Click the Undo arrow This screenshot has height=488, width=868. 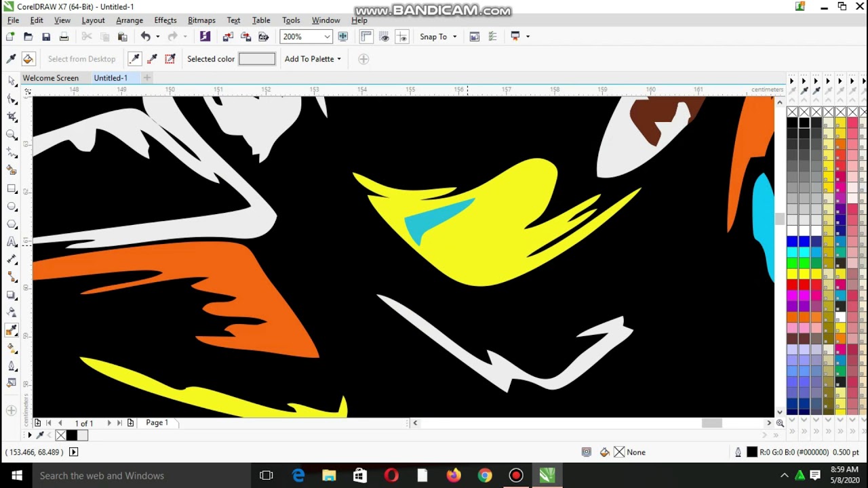(145, 37)
